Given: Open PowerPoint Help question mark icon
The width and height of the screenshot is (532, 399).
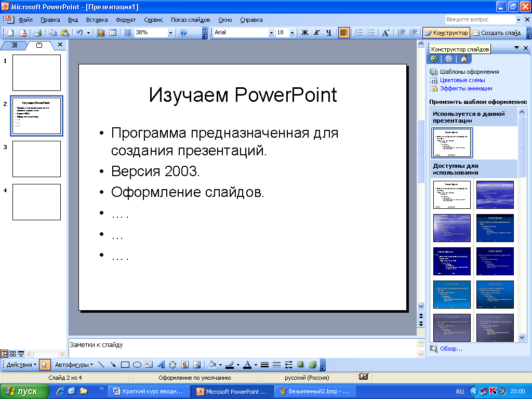Looking at the screenshot, I should [x=183, y=33].
